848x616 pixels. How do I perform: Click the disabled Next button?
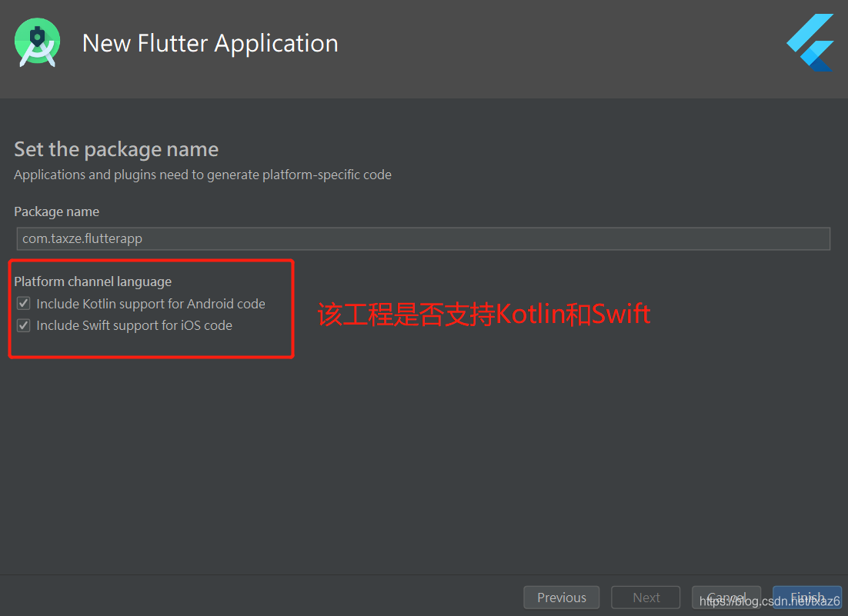pos(646,597)
